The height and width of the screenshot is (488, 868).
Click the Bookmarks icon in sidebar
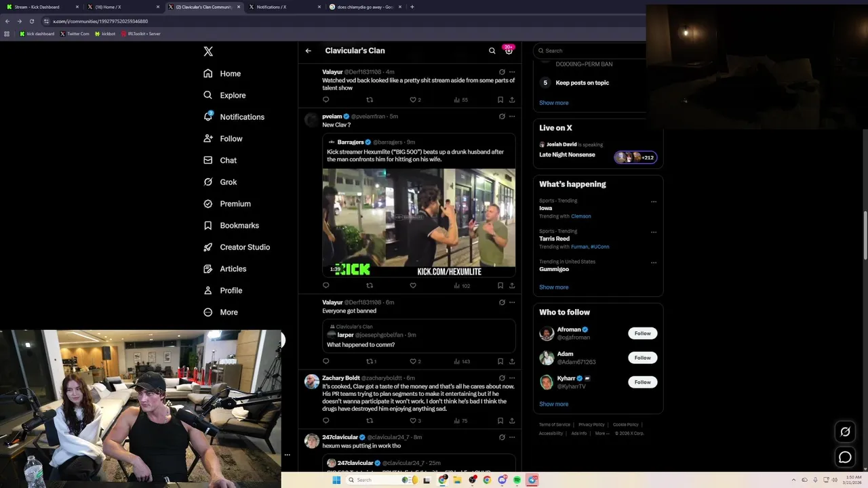(208, 225)
